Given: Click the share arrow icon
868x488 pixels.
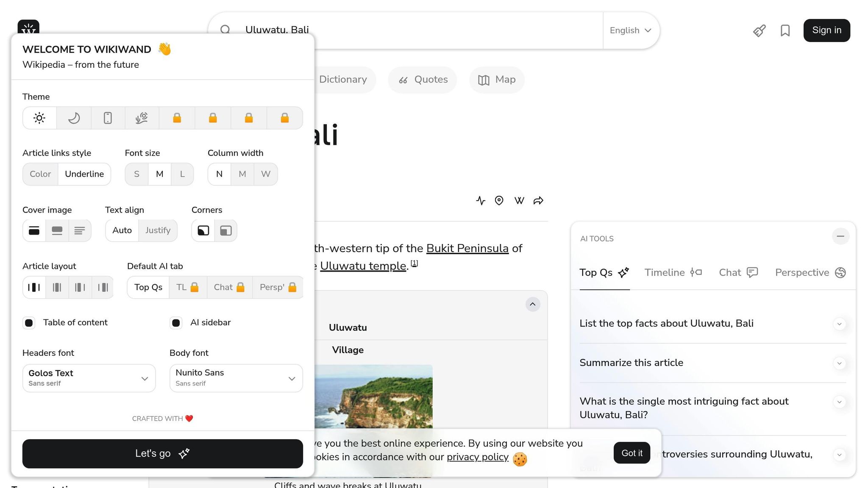Looking at the screenshot, I should pyautogui.click(x=538, y=201).
